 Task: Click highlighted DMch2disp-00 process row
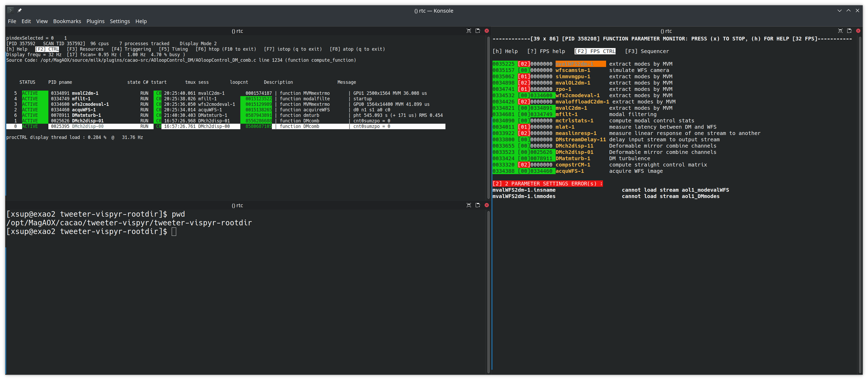point(226,126)
